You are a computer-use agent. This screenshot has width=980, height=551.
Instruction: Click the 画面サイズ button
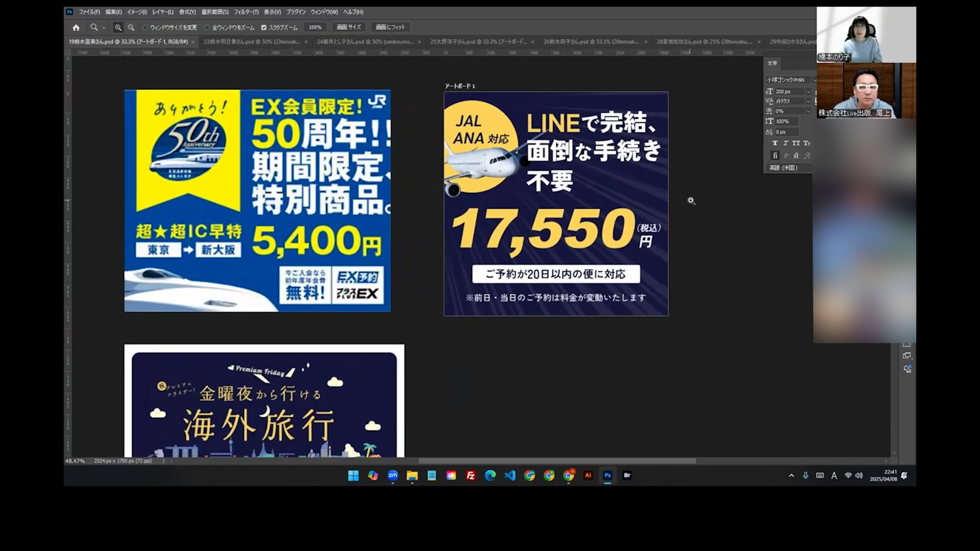[x=349, y=27]
